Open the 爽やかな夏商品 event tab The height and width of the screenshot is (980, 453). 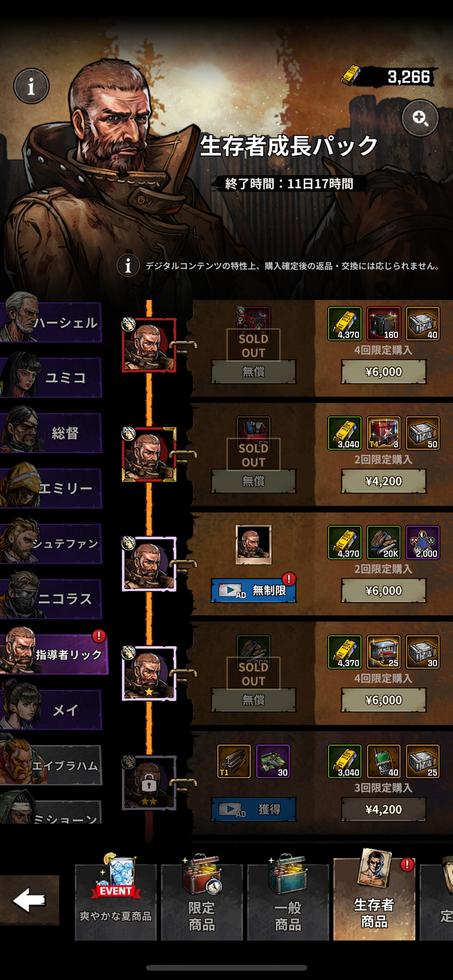click(116, 902)
